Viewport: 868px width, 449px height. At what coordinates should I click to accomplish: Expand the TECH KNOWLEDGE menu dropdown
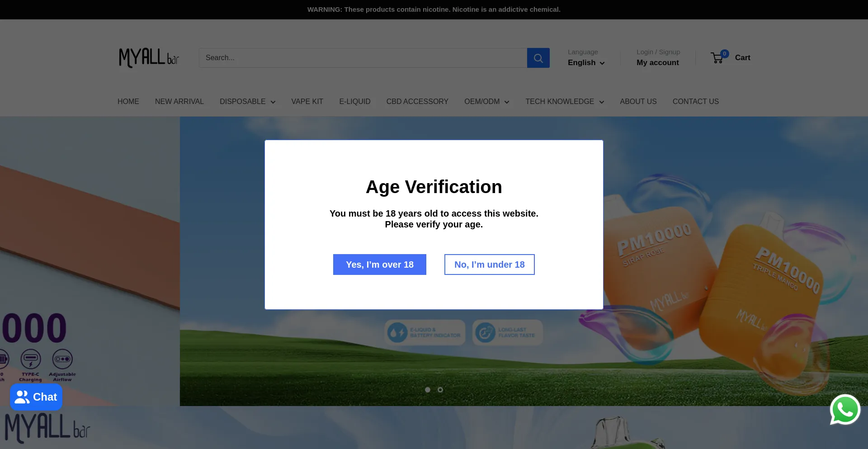[x=565, y=101]
